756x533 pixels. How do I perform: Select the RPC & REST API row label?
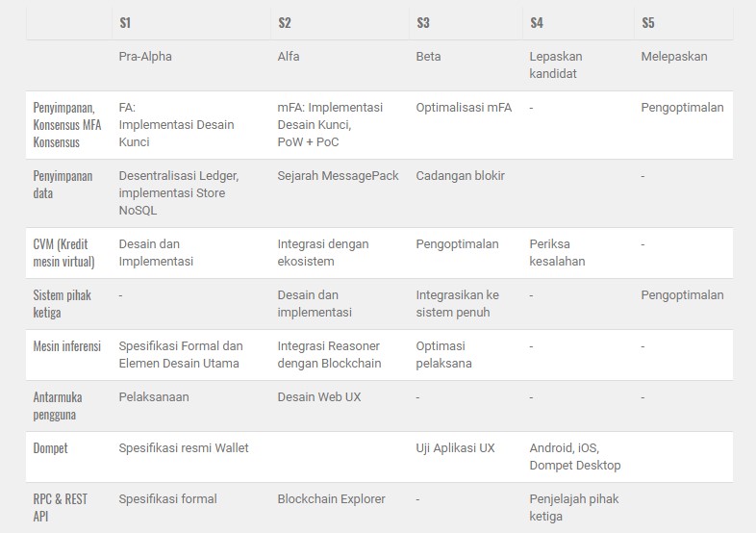pos(60,508)
